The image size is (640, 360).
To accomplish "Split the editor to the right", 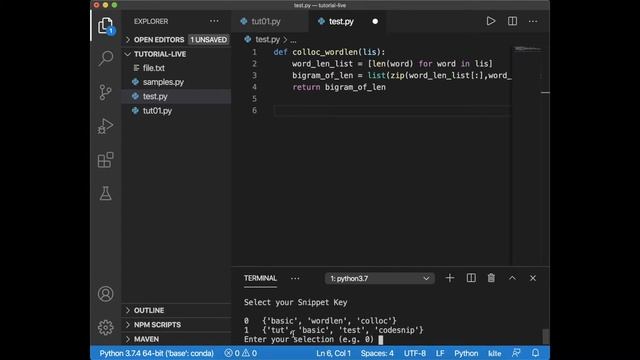I will point(512,21).
